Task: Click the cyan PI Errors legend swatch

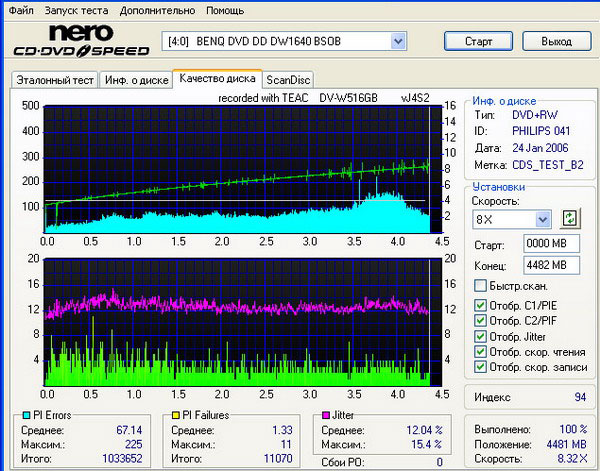Action: pos(26,415)
